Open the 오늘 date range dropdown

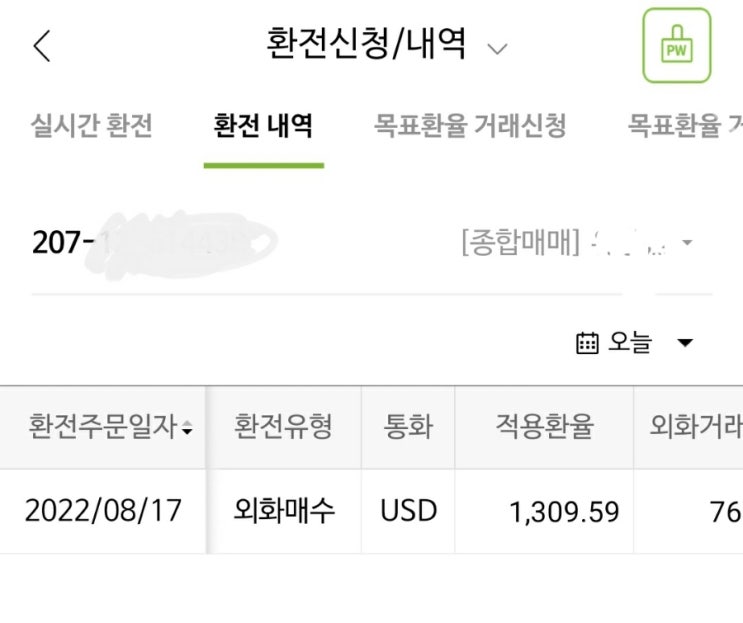pos(685,343)
